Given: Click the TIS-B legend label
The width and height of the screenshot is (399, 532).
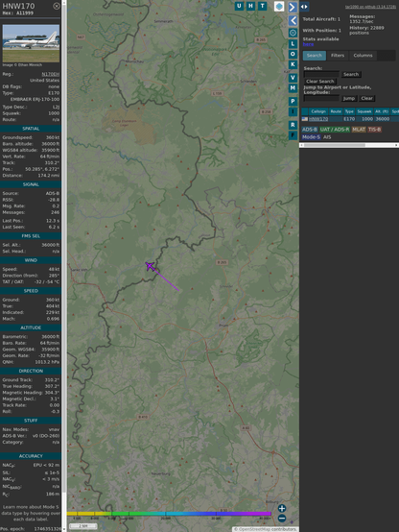Looking at the screenshot, I should (x=374, y=130).
